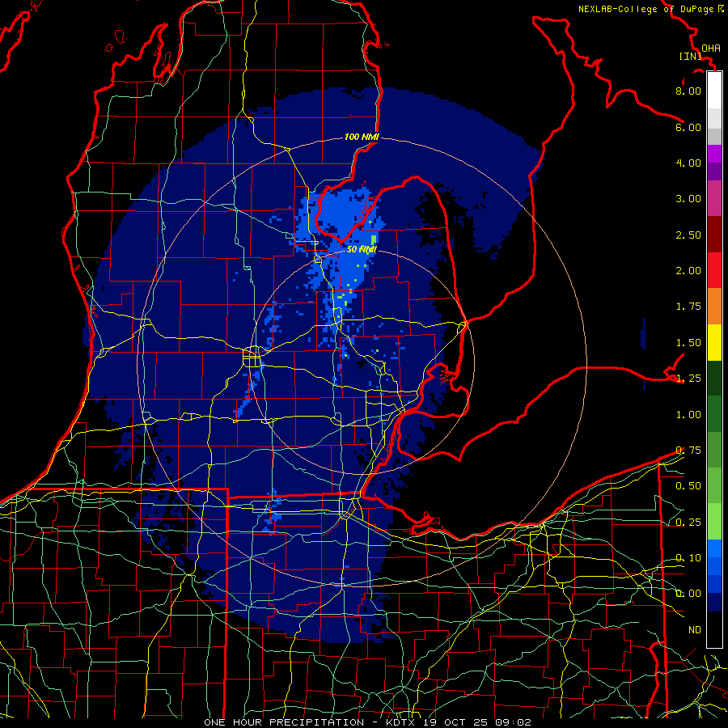Click the 1.75 scale value

(x=688, y=307)
